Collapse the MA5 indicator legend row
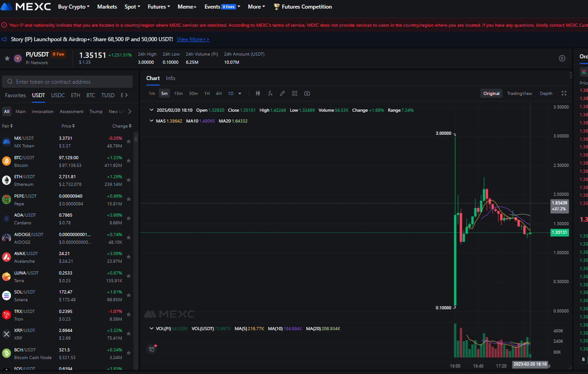The image size is (588, 374). coord(152,121)
